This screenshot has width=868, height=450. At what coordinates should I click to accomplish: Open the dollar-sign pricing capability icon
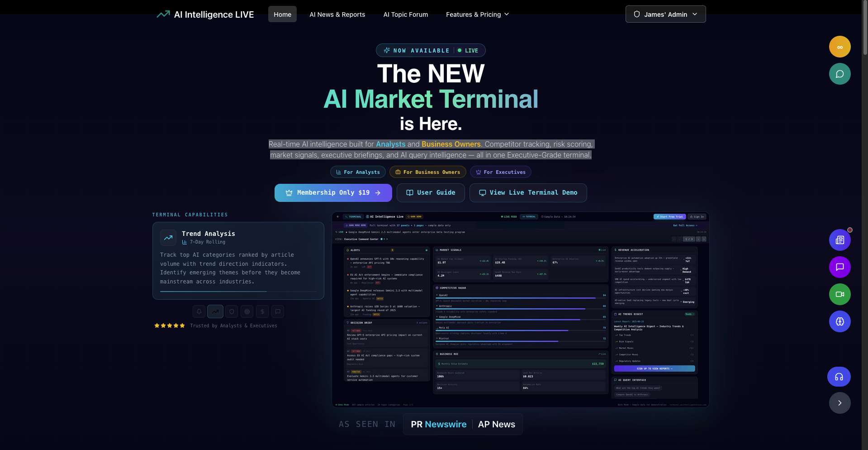tap(262, 311)
